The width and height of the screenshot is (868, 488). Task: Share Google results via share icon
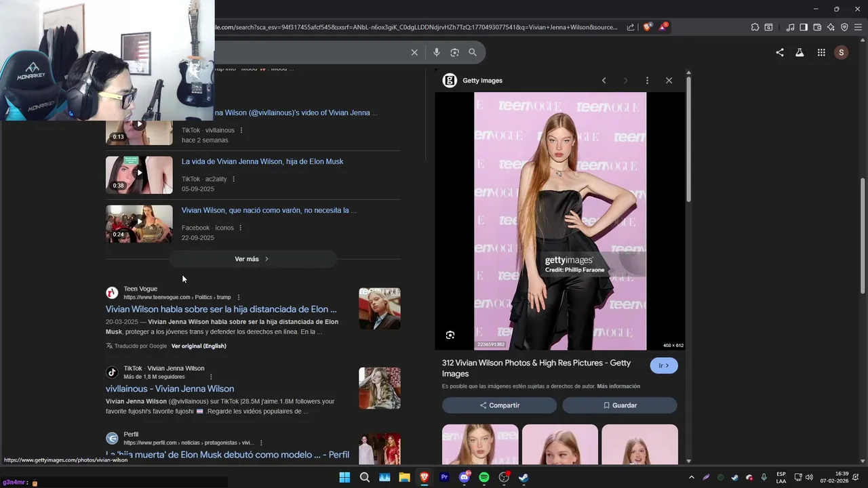pos(780,52)
